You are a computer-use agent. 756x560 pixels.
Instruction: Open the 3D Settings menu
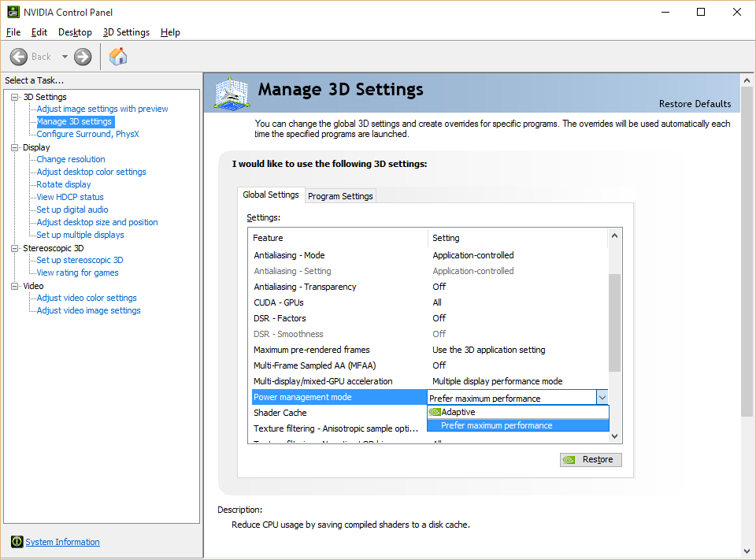point(126,32)
